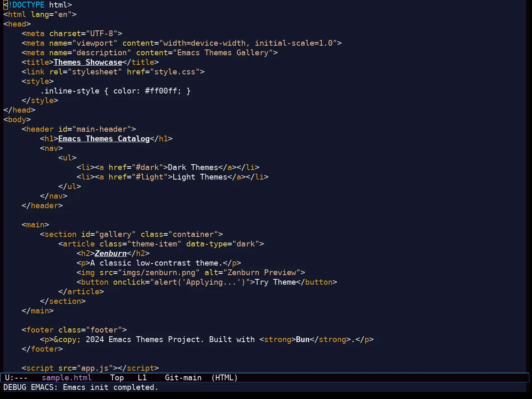
Task: Click the "#dark" href value
Action: [148, 167]
